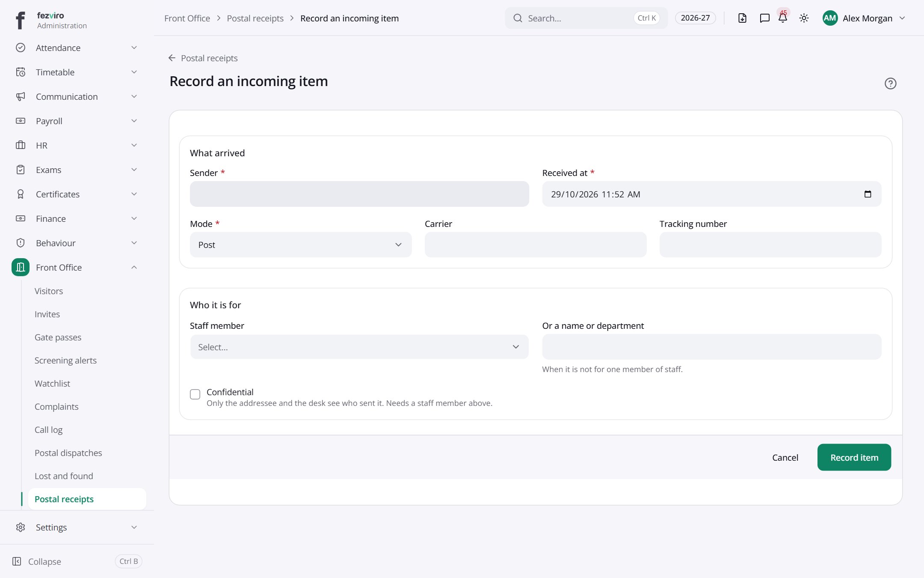Click into the Tracking number field

click(770, 244)
